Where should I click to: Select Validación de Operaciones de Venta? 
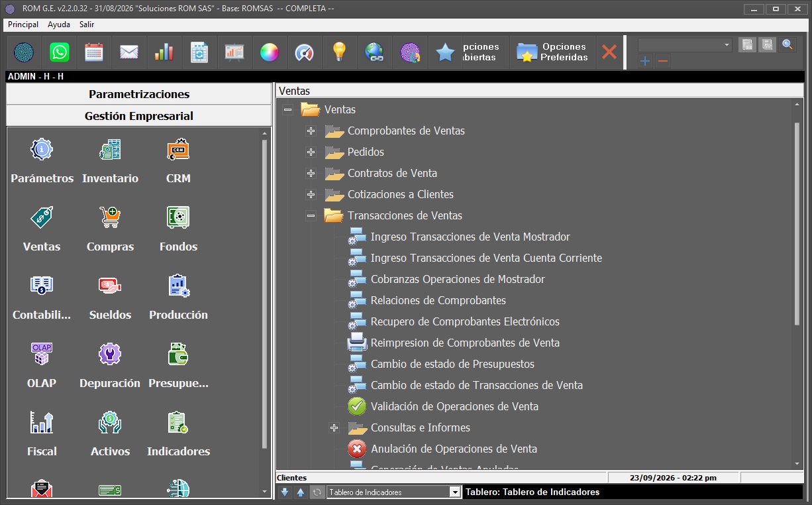pyautogui.click(x=454, y=406)
